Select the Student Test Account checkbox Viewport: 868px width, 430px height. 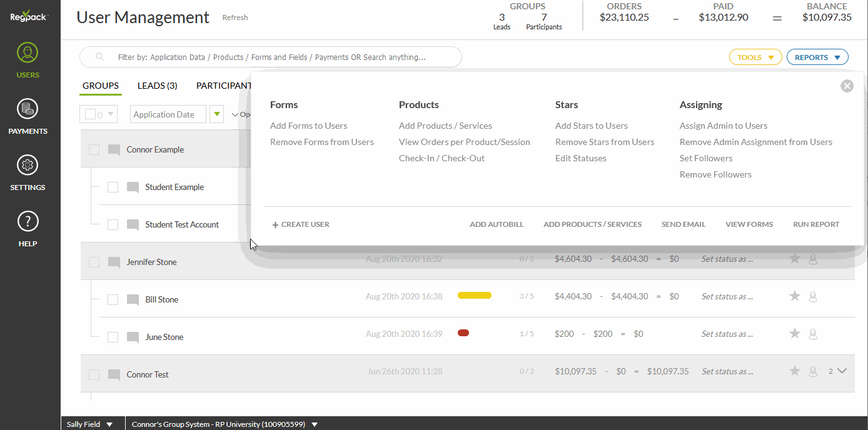pyautogui.click(x=113, y=224)
